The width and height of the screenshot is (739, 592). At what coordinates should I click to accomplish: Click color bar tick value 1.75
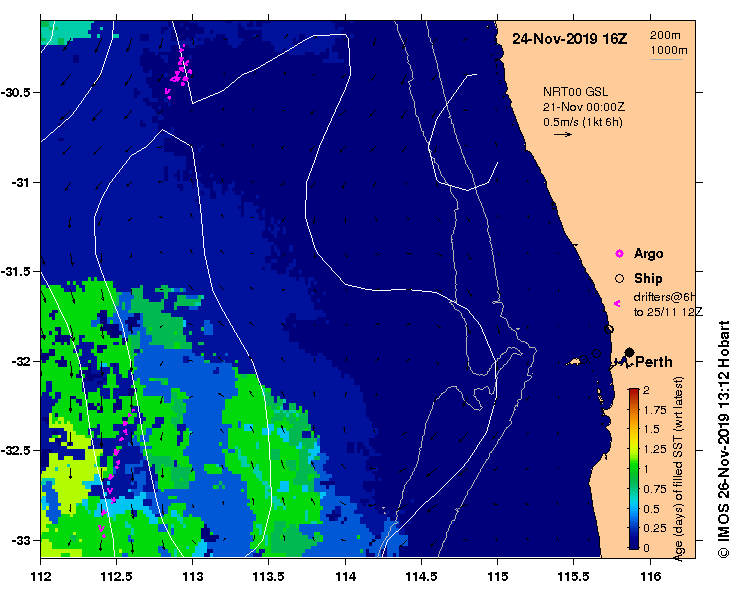click(x=655, y=410)
